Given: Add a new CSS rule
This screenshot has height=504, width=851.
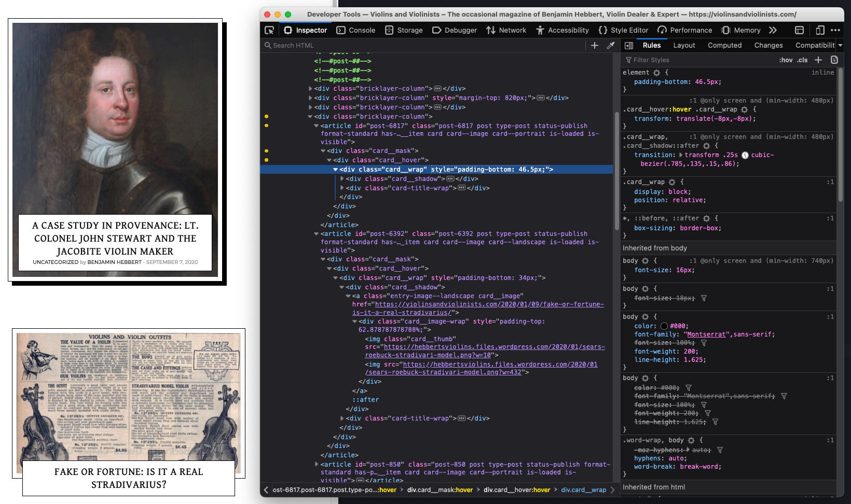Looking at the screenshot, I should (x=818, y=60).
